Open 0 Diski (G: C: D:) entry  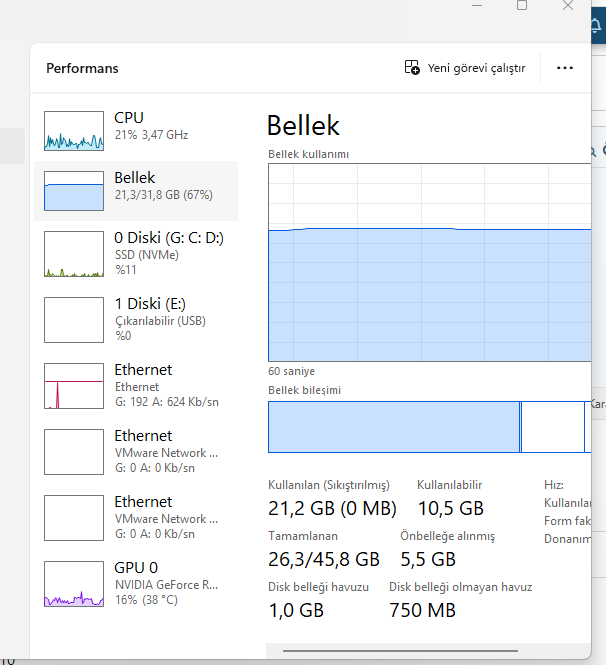click(168, 238)
